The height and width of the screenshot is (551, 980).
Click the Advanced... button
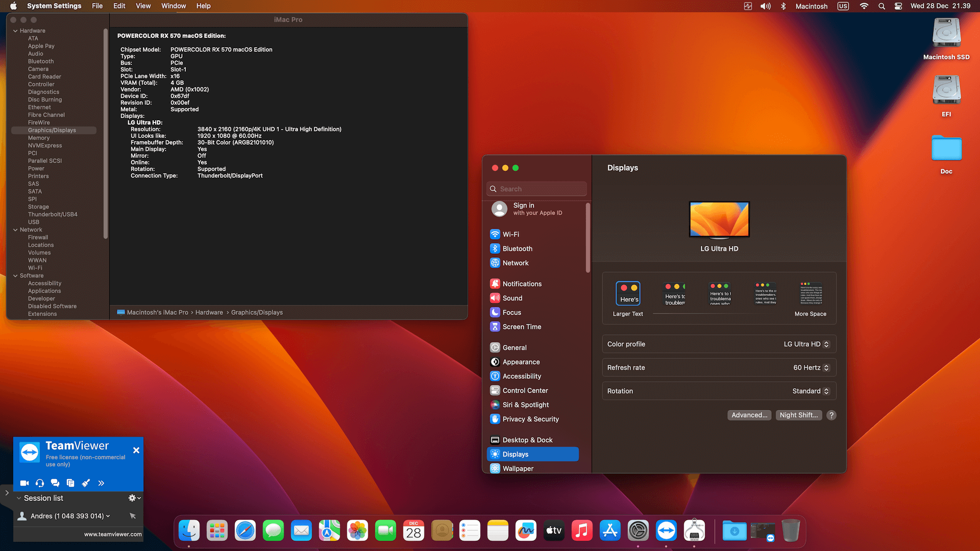(x=749, y=415)
